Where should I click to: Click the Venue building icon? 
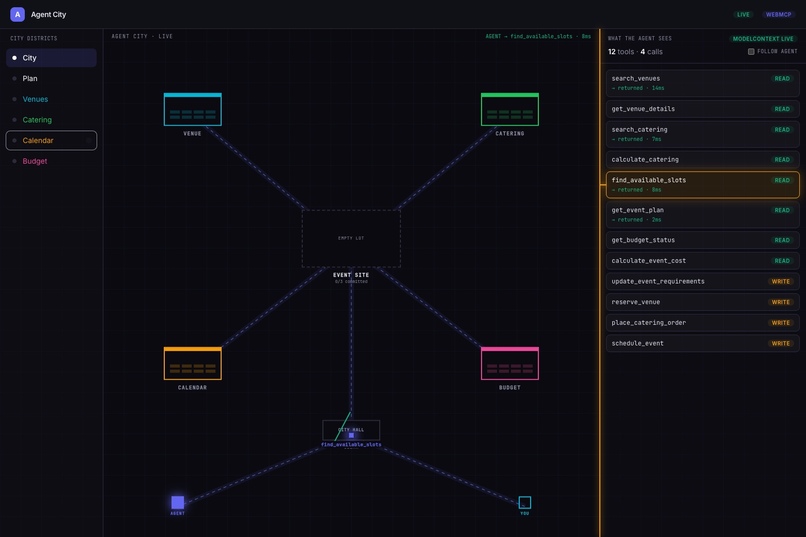tap(193, 109)
